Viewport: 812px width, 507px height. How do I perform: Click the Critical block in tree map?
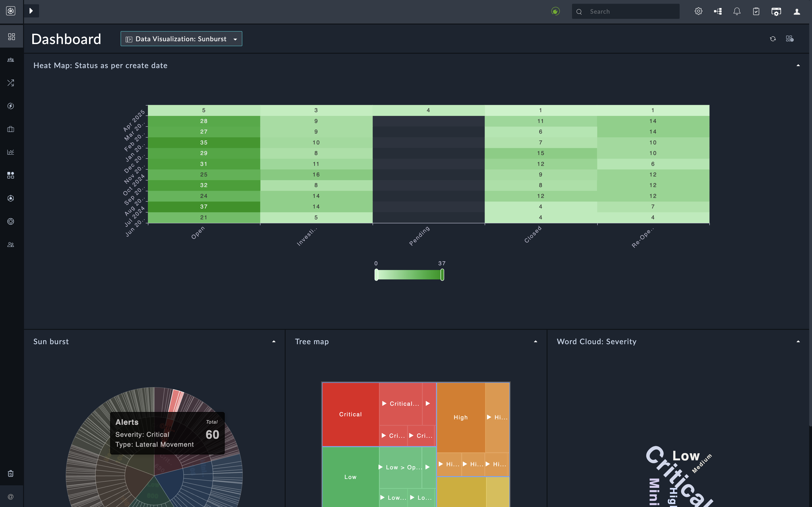point(350,414)
